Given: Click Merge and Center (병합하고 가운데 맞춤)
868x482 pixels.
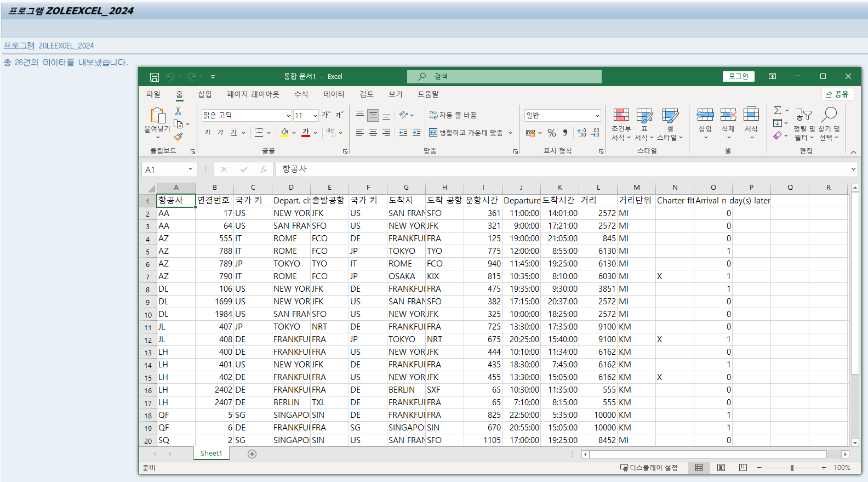Looking at the screenshot, I should coord(466,133).
